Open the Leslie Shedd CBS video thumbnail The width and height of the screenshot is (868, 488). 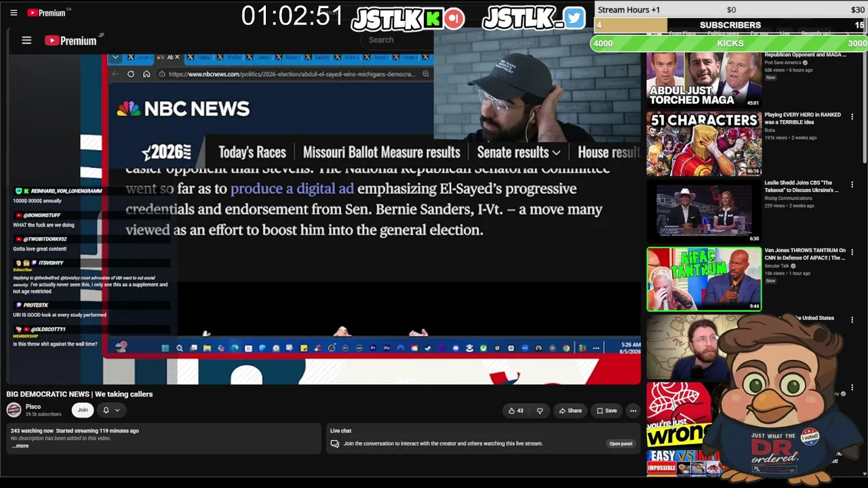coord(704,211)
